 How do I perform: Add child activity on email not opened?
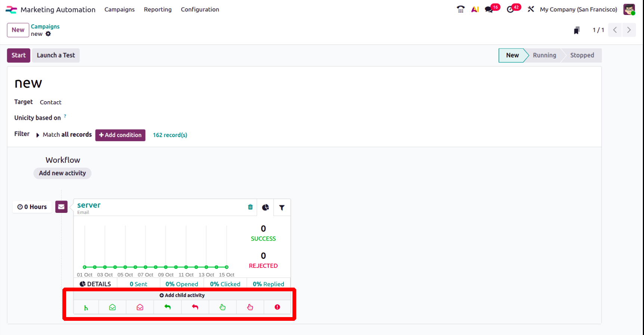pos(140,307)
